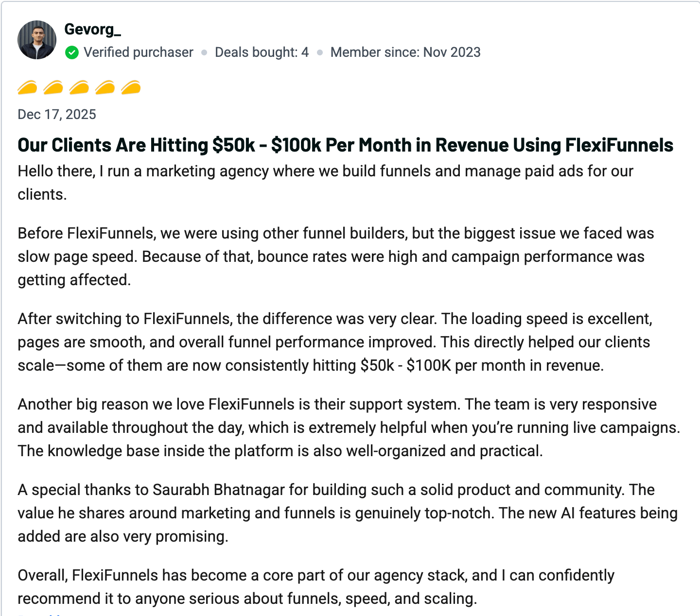Click the fifth taco rating icon
Image resolution: width=700 pixels, height=616 pixels.
click(x=131, y=87)
